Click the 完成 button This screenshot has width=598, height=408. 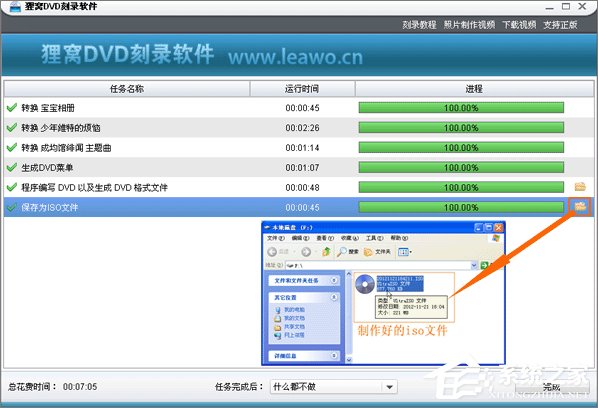[x=551, y=387]
